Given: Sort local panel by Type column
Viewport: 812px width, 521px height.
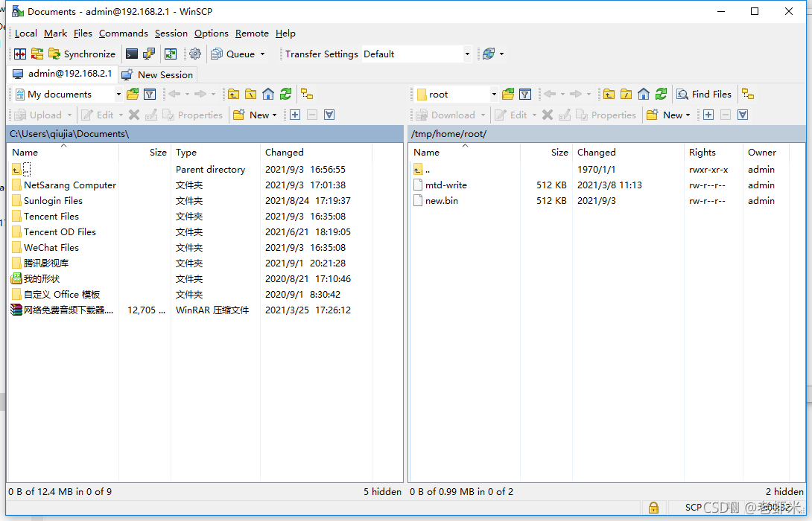Looking at the screenshot, I should [x=216, y=152].
